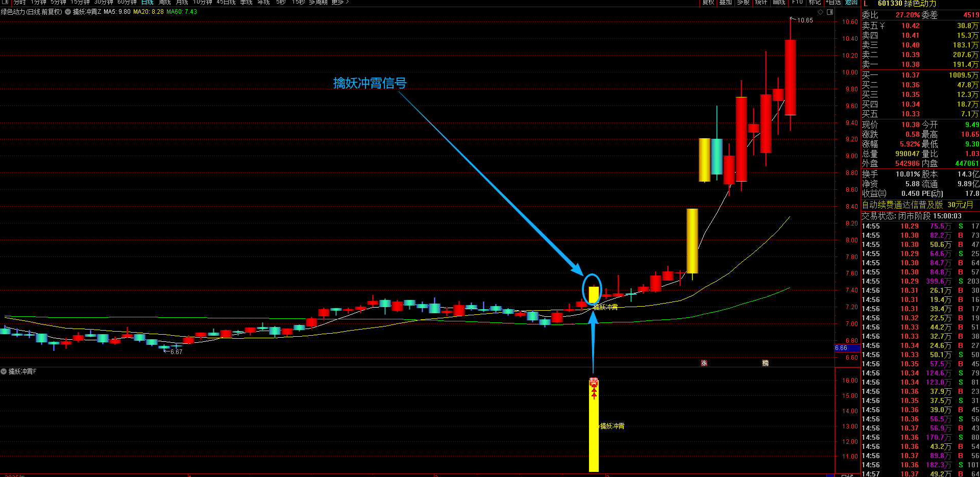The image size is (980, 477).
Task: Click the 标记 toolbar button
Action: click(x=815, y=2)
